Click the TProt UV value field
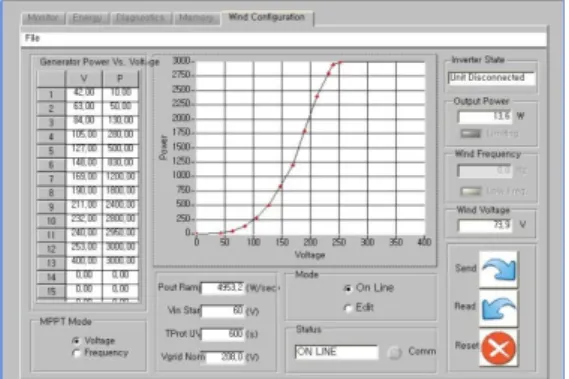Image resolution: width=569 pixels, height=379 pixels. (222, 334)
